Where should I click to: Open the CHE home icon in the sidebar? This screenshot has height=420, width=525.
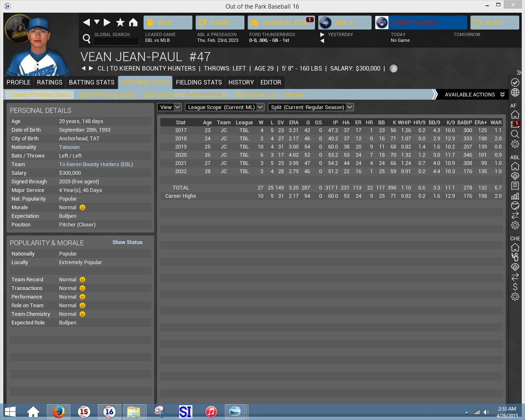(515, 247)
